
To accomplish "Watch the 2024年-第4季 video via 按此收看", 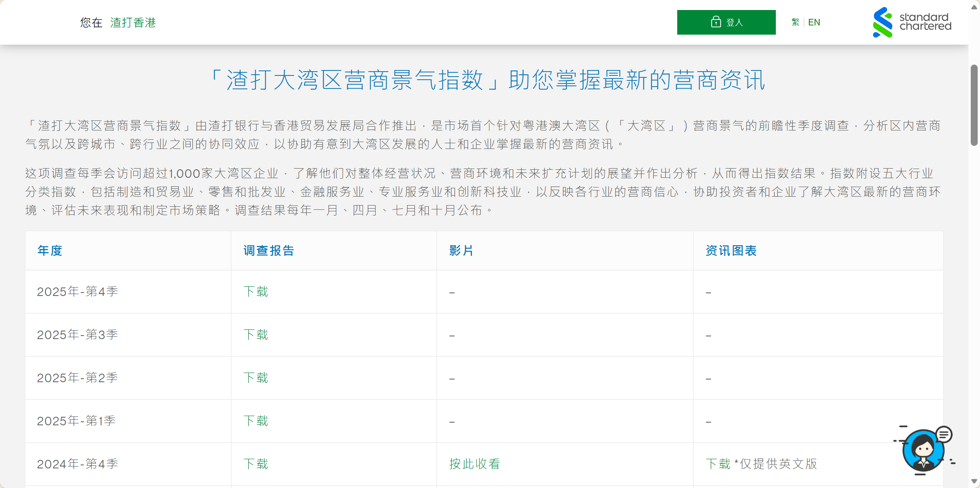I will (x=474, y=464).
